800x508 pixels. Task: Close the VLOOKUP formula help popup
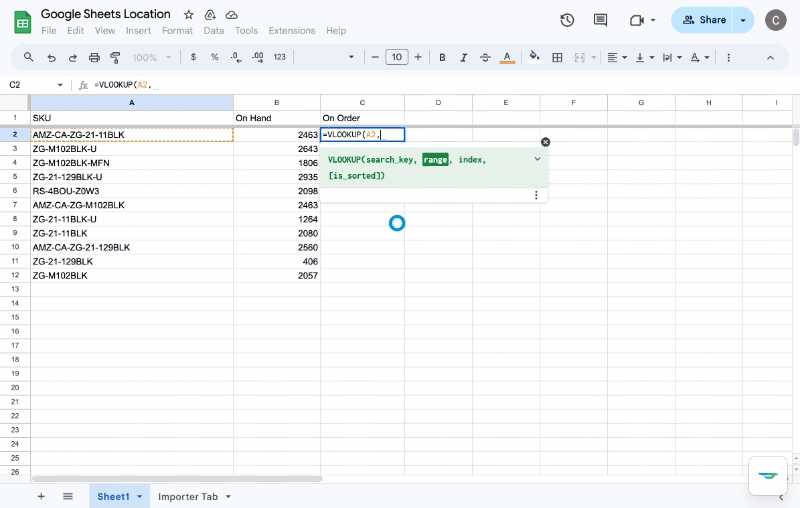click(x=545, y=142)
